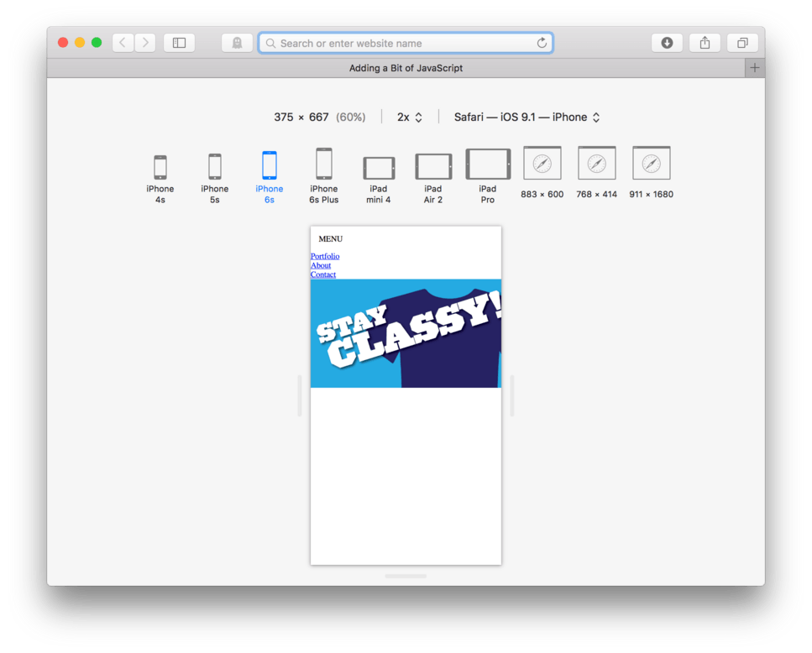The height and width of the screenshot is (653, 812).
Task: Grab the right edge resize handle of viewport
Action: 512,396
